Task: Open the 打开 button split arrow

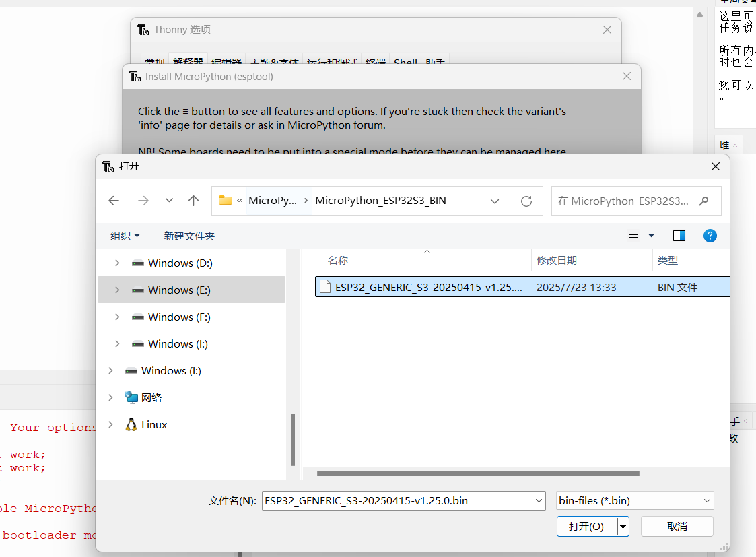Action: coord(623,526)
